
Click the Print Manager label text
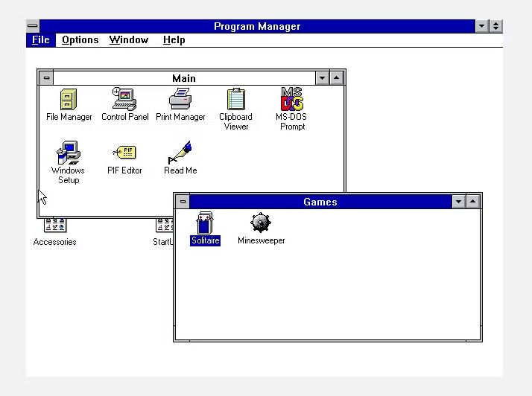[x=180, y=117]
